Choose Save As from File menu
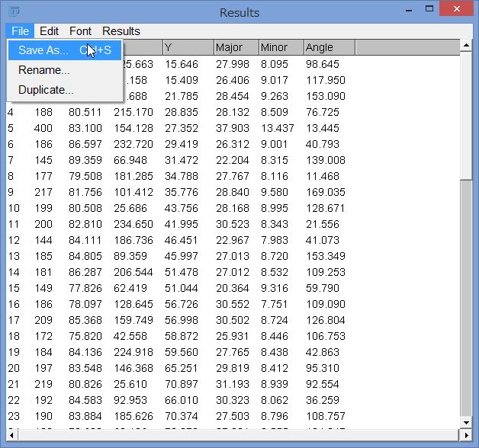This screenshot has height=448, width=479. (65, 50)
